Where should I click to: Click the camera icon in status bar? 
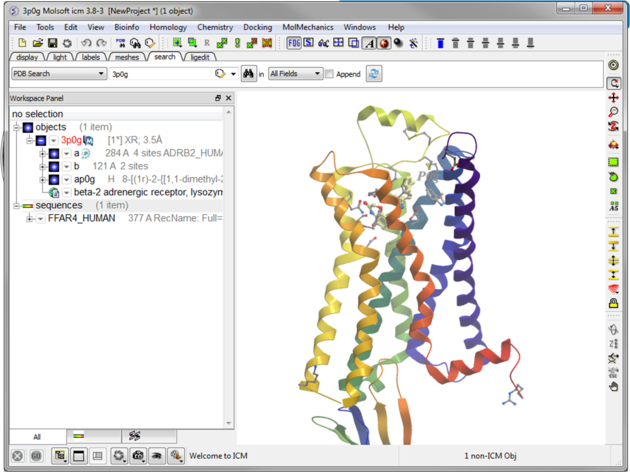point(137,456)
